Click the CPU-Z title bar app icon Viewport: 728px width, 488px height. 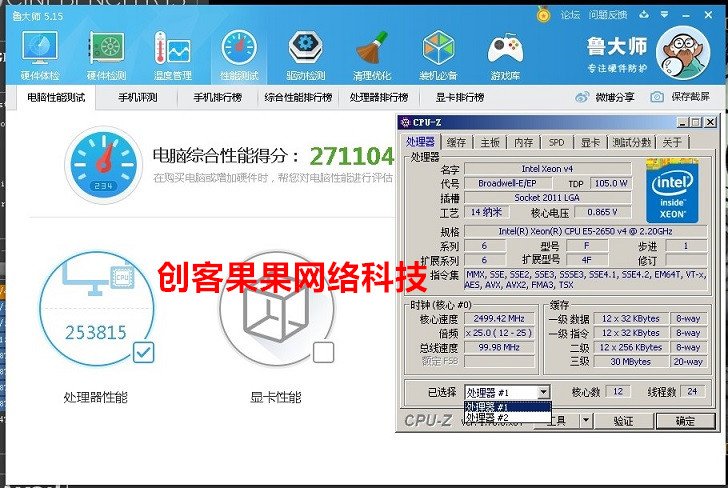(405, 123)
